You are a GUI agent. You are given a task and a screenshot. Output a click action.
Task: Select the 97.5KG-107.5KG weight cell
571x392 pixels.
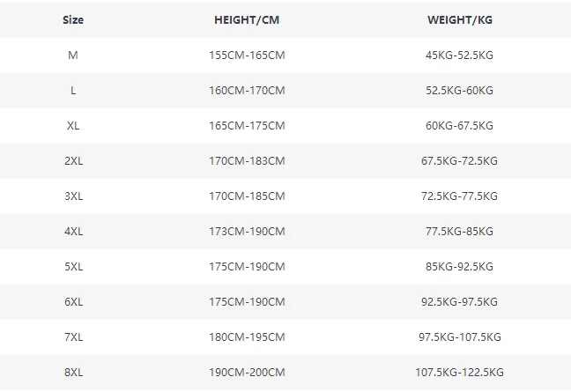tap(459, 337)
